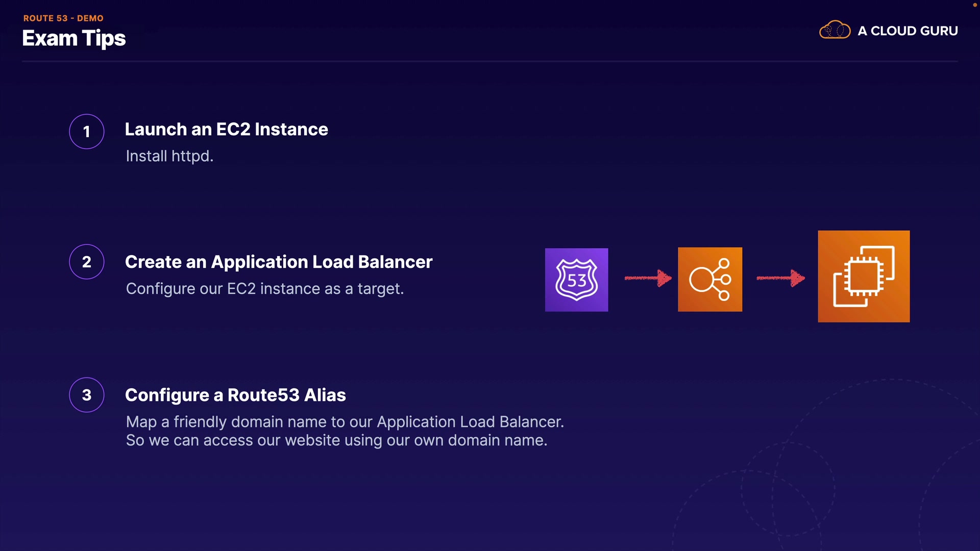Click the orange dot in the top-right corner

[974, 5]
